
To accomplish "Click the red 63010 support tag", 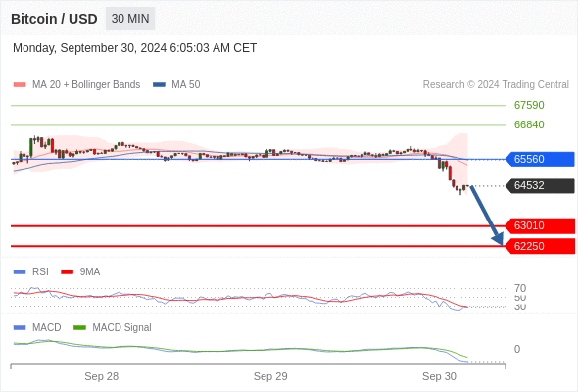I will (540, 225).
